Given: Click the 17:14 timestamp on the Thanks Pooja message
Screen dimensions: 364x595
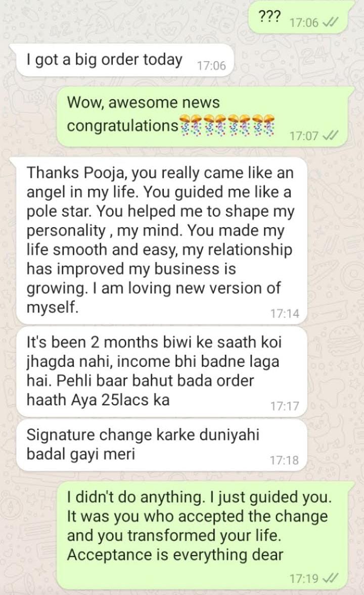Looking at the screenshot, I should (x=285, y=314).
